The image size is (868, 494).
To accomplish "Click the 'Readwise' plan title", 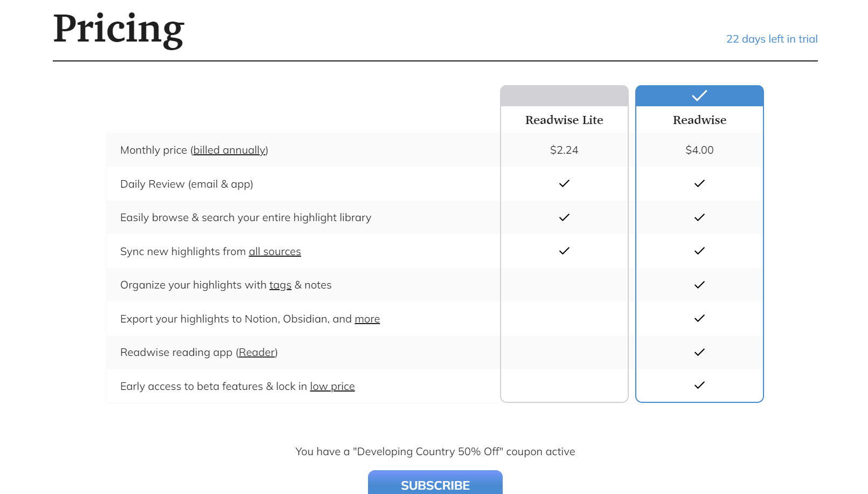I will (699, 120).
